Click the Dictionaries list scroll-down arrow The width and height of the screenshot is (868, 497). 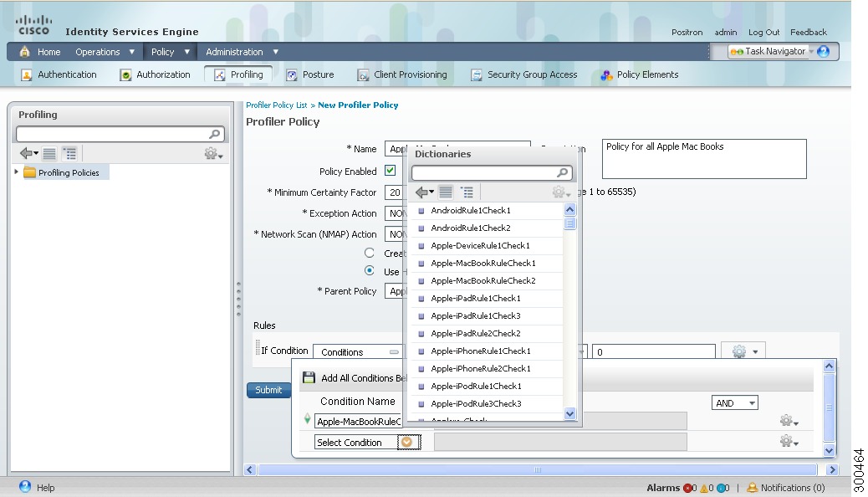(569, 413)
